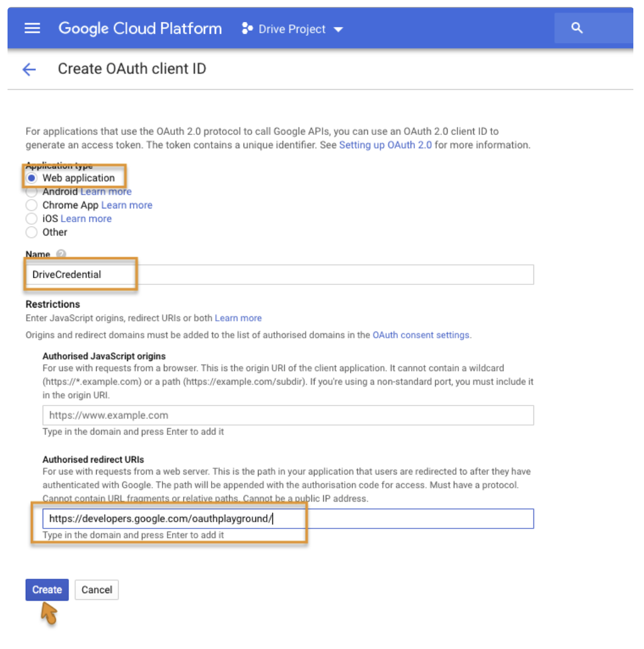This screenshot has width=644, height=649.
Task: Focus the Authorised JavaScript origins field
Action: tap(287, 415)
